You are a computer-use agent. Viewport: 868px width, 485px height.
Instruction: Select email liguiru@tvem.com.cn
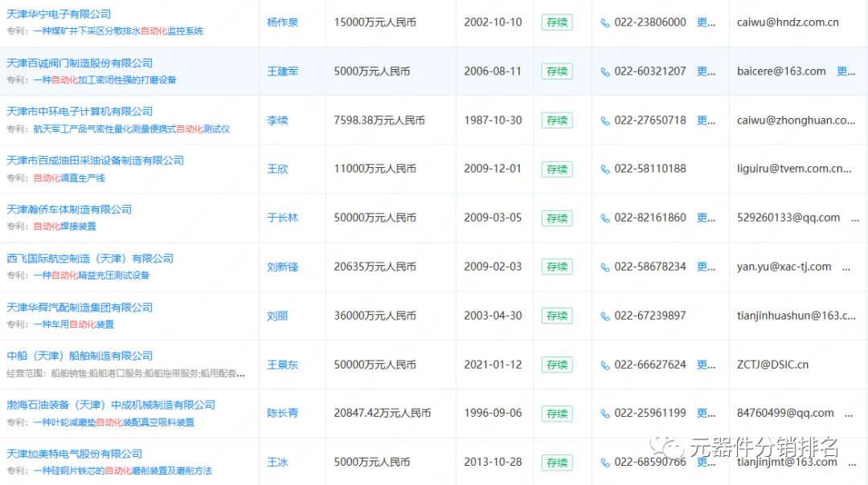click(x=794, y=169)
